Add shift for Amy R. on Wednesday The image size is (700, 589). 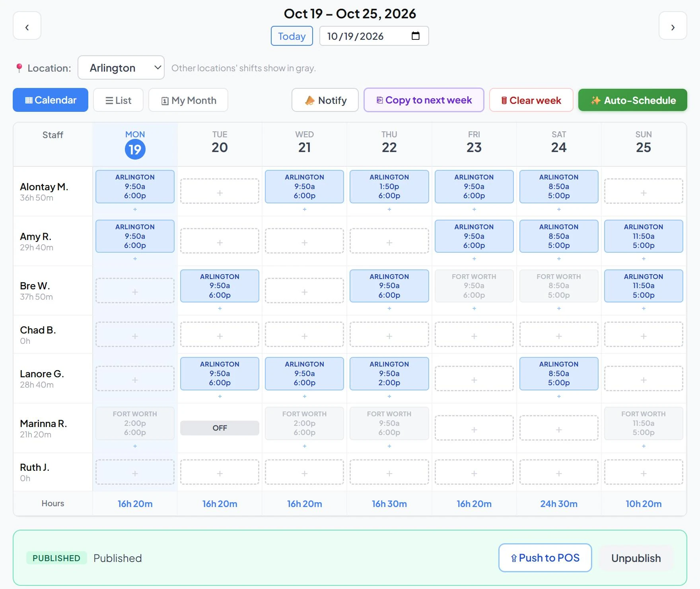(x=304, y=241)
